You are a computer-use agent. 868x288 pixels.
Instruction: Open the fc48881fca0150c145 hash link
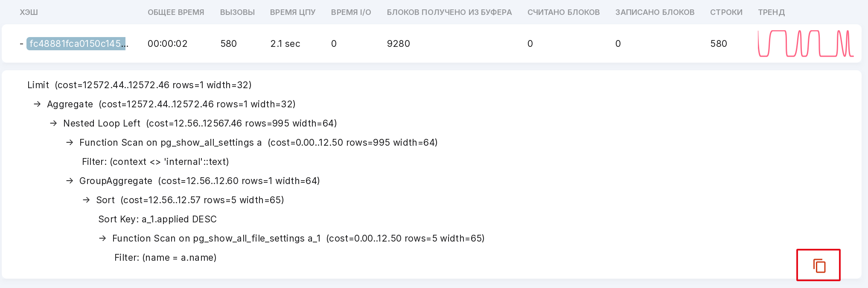click(77, 43)
